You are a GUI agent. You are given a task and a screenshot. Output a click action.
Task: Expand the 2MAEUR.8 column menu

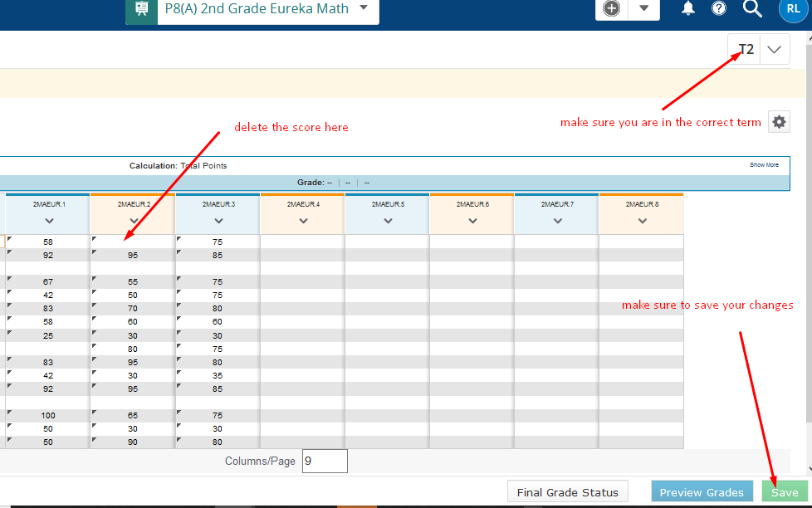(x=642, y=221)
